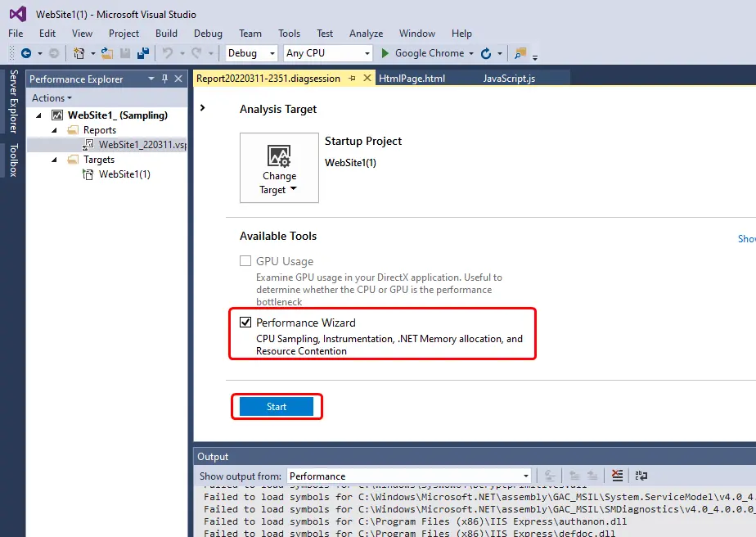Click the Refresh browser icon in toolbar
Screen dimensions: 756x537
(486, 53)
